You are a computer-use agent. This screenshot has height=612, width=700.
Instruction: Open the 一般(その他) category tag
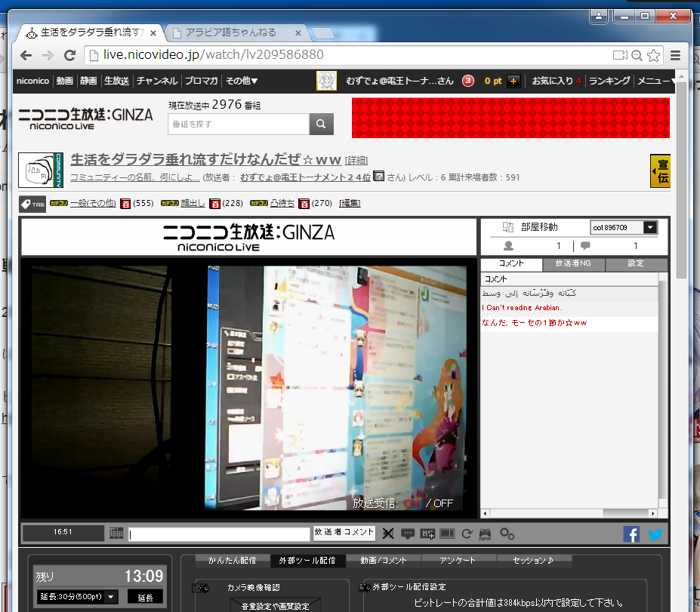93,203
